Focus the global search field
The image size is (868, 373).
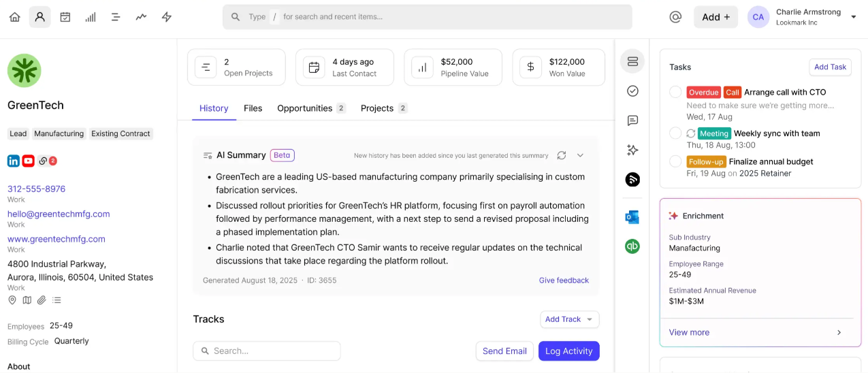point(428,17)
